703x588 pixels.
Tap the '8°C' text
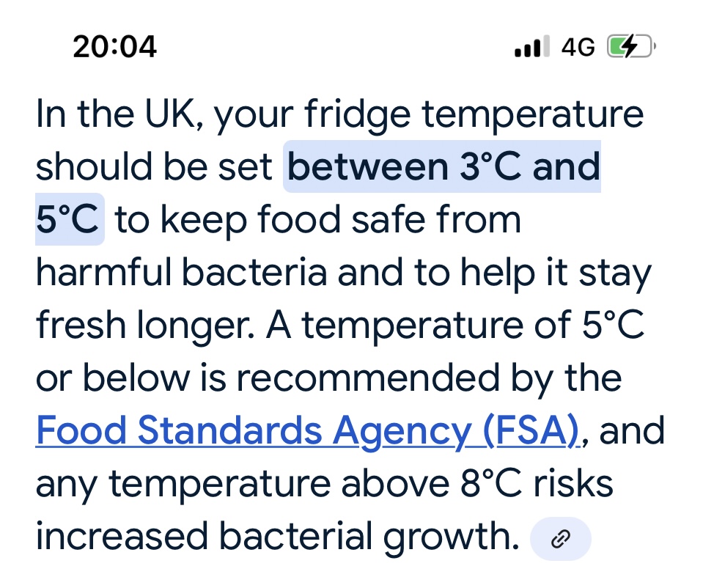(491, 484)
